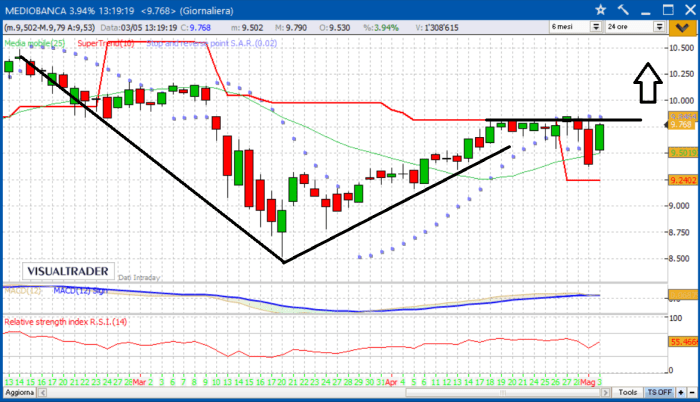The image size is (700, 402).
Task: Select the SuperTrend(10) indicator label
Action: (106, 43)
